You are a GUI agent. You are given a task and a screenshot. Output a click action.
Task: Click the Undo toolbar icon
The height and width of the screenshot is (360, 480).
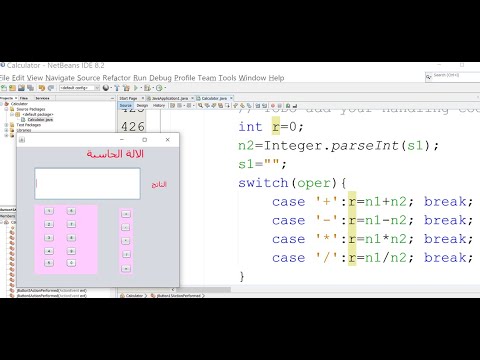[42, 88]
